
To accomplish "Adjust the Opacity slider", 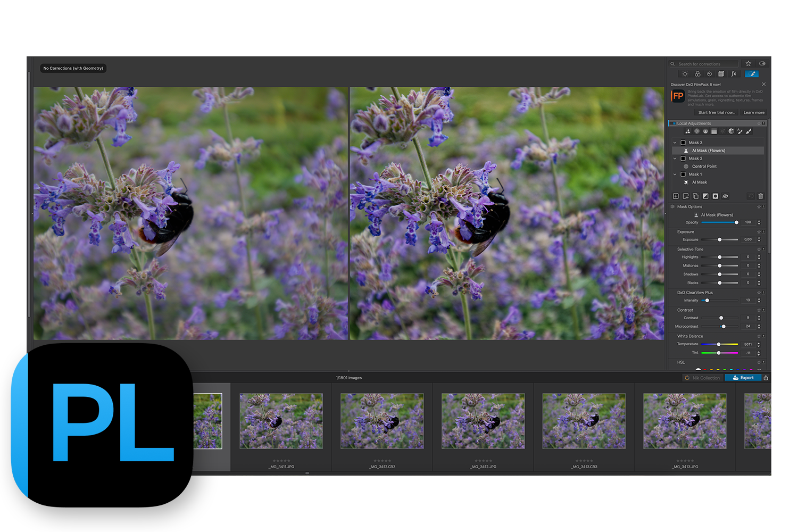I will click(720, 222).
